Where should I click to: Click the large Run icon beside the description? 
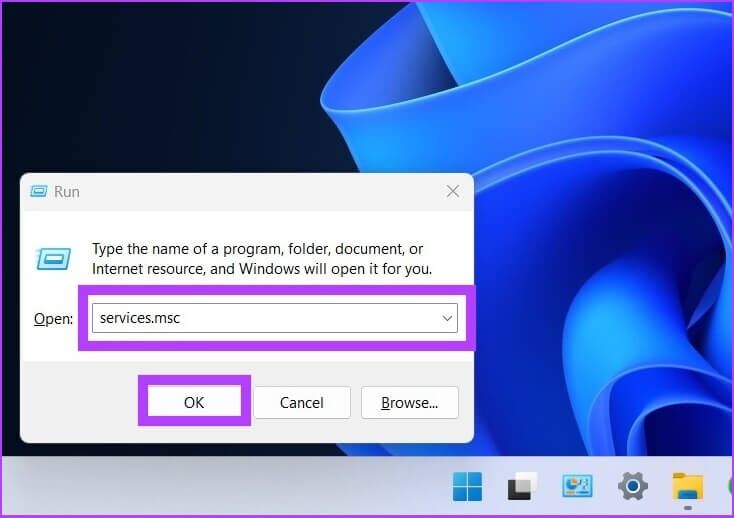pyautogui.click(x=53, y=259)
